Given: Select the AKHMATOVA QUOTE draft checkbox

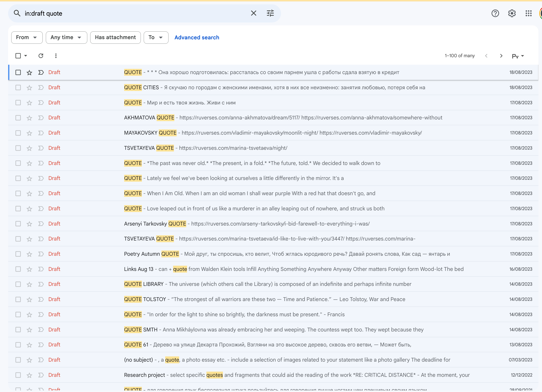Looking at the screenshot, I should pos(18,118).
